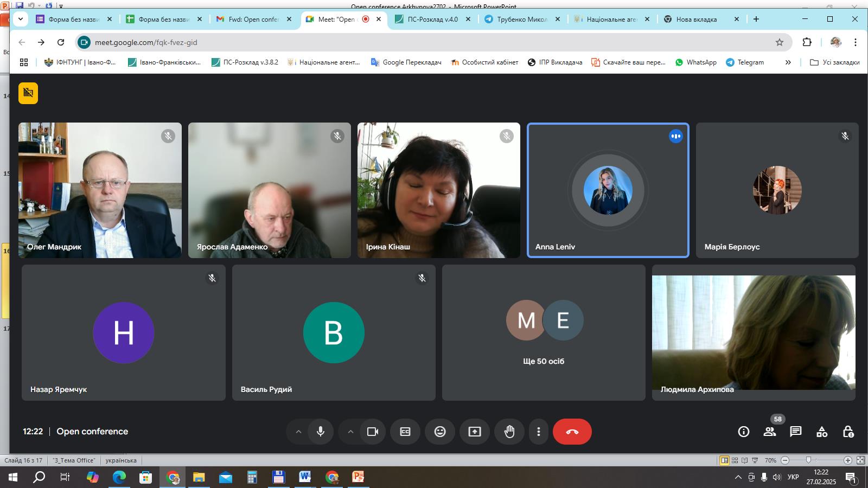Open the Google Перекладач bookmark

(x=406, y=62)
